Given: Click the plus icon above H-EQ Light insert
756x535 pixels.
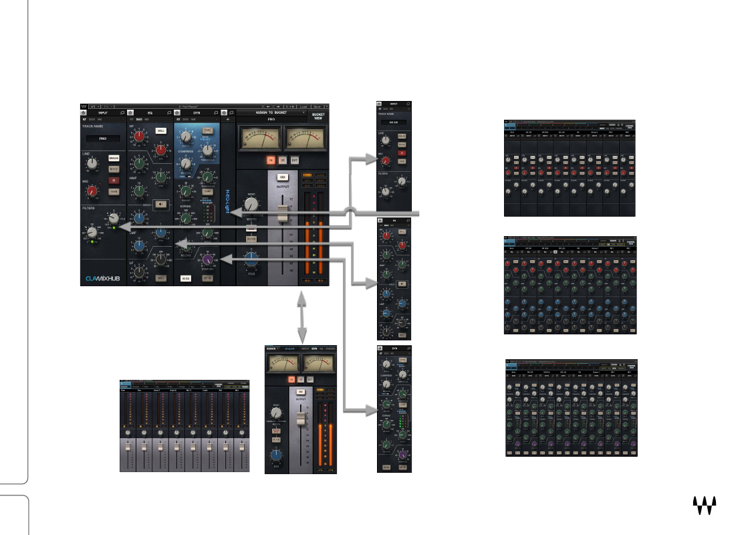Looking at the screenshot, I should click(x=228, y=119).
